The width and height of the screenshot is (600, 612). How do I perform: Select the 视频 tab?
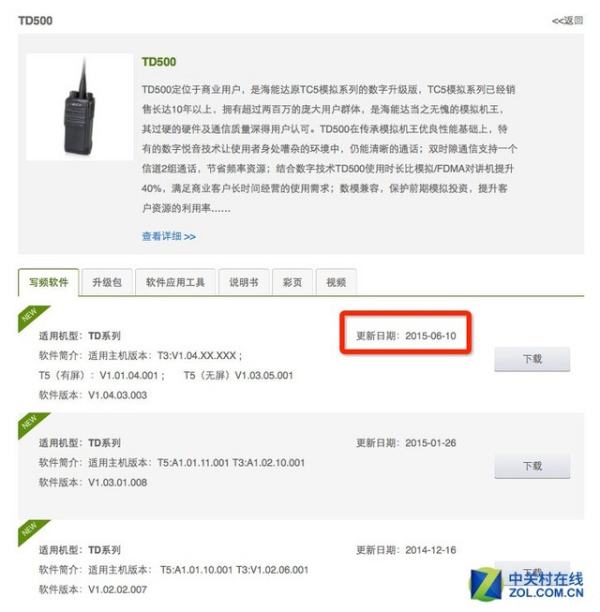(336, 282)
